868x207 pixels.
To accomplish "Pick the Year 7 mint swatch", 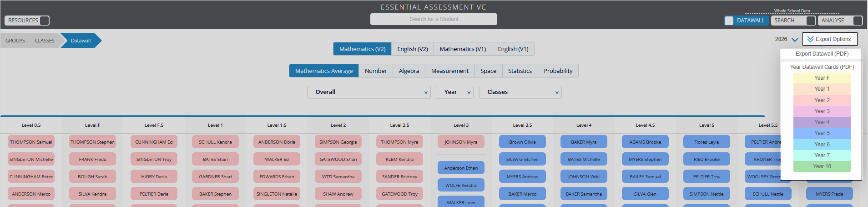I will (x=822, y=155).
